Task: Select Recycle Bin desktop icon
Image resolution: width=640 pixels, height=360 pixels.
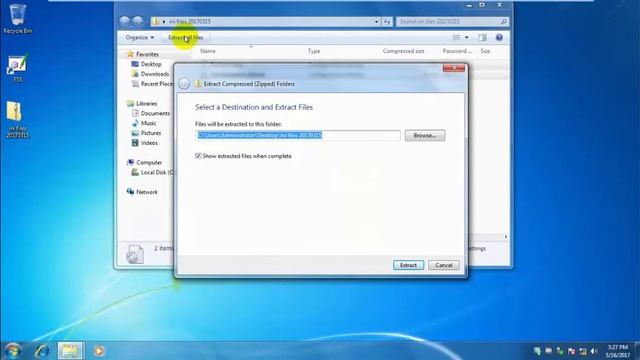Action: (x=18, y=19)
